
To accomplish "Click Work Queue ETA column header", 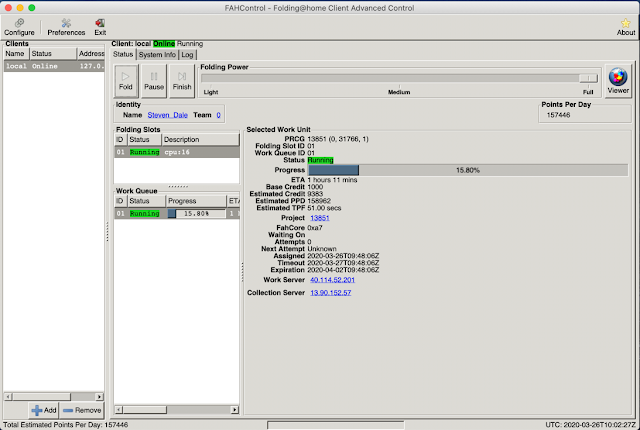I will tap(233, 201).
